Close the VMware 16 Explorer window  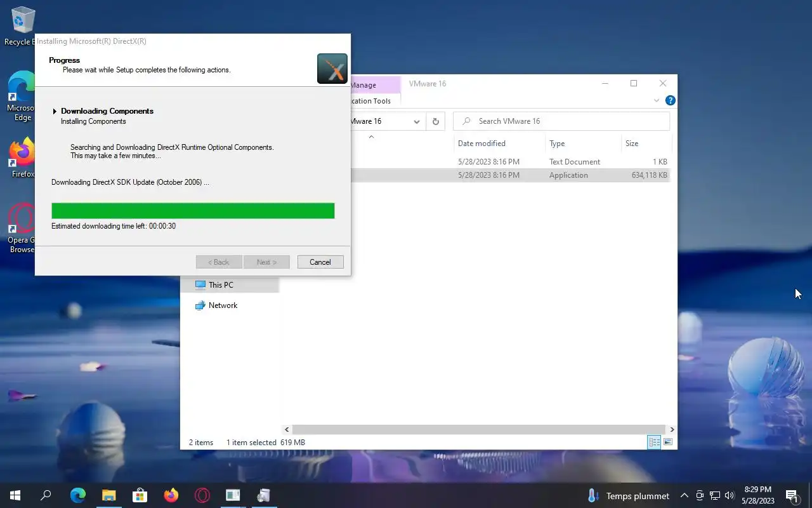663,83
